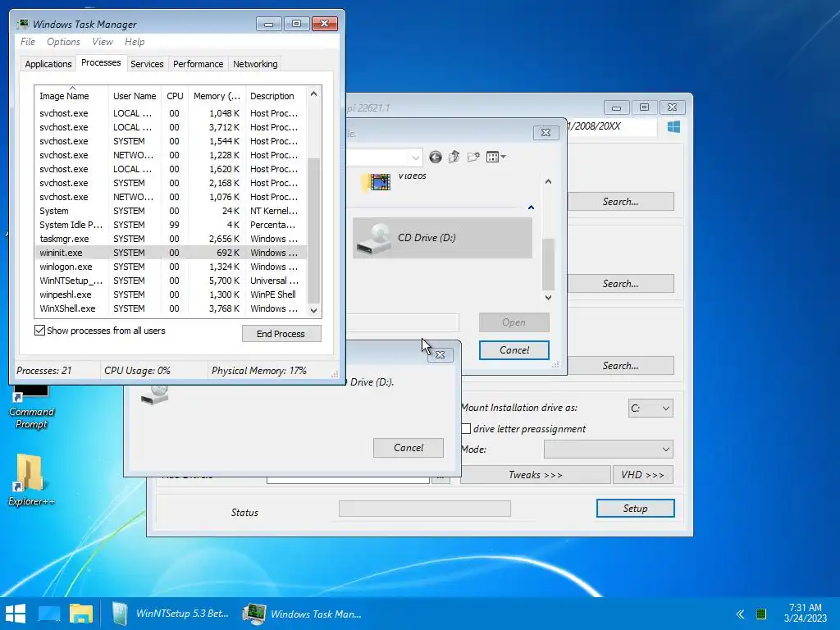Select the winpeshl.exe process row
This screenshot has height=630, width=840.
click(171, 294)
